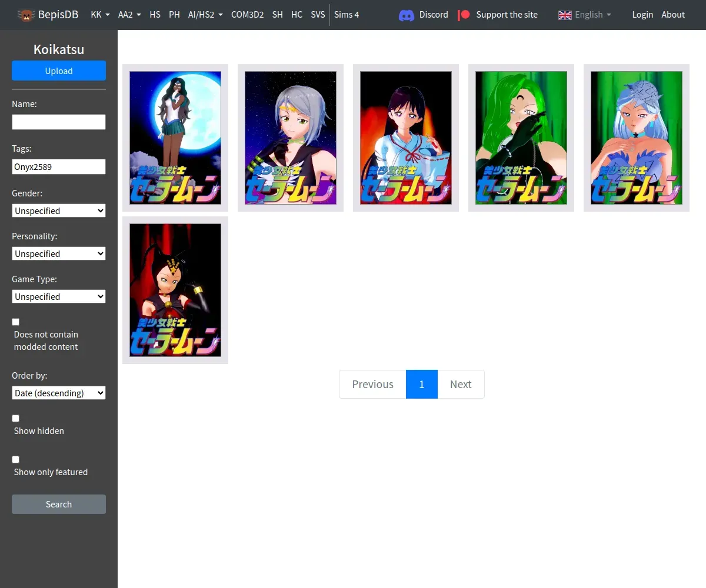Screen dimensions: 706x588
Task: Open the grey-haired character card on starry background
Action: (x=291, y=138)
